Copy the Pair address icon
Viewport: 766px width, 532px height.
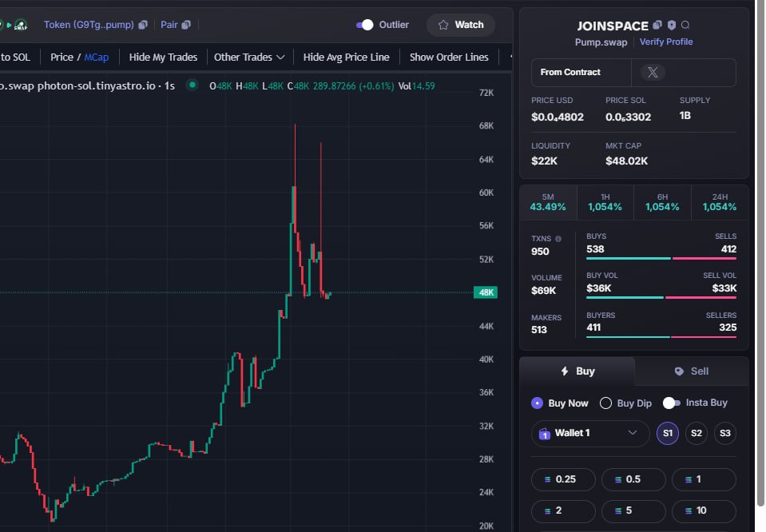186,25
